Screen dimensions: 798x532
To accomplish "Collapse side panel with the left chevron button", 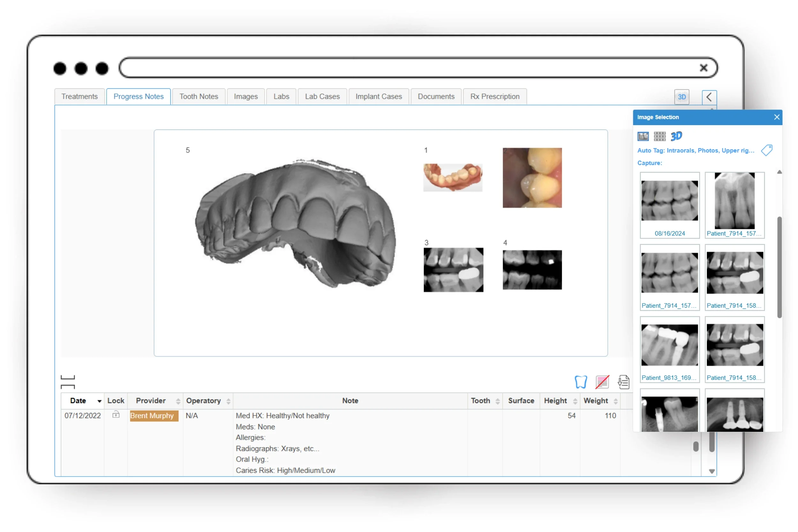I will (709, 97).
